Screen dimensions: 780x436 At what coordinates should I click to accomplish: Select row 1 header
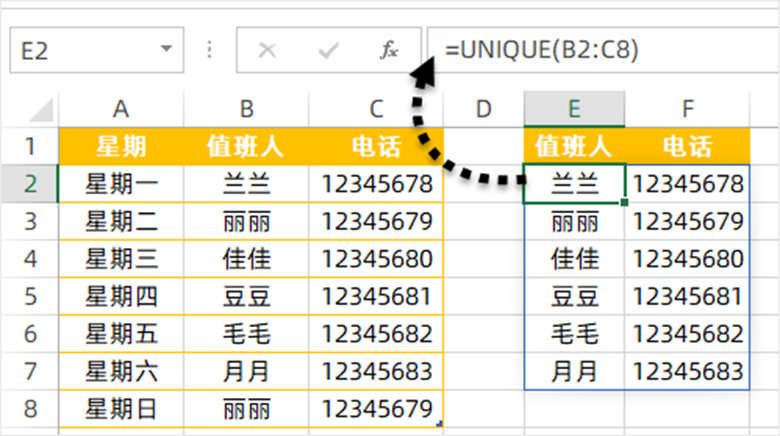[x=29, y=147]
